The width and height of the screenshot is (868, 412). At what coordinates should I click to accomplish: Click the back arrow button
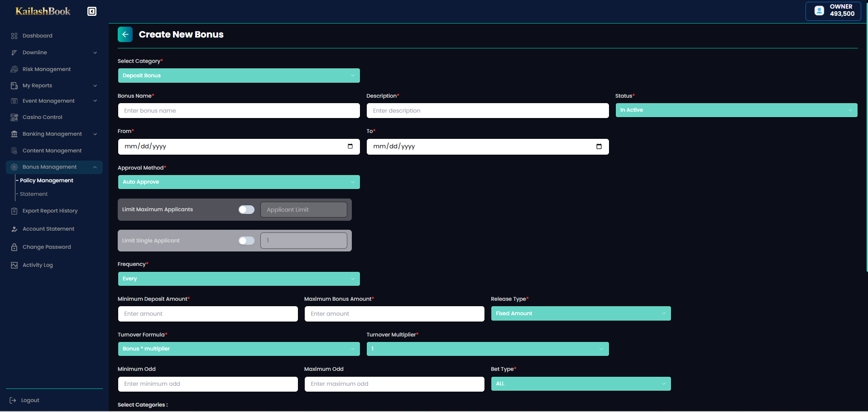pyautogui.click(x=125, y=34)
